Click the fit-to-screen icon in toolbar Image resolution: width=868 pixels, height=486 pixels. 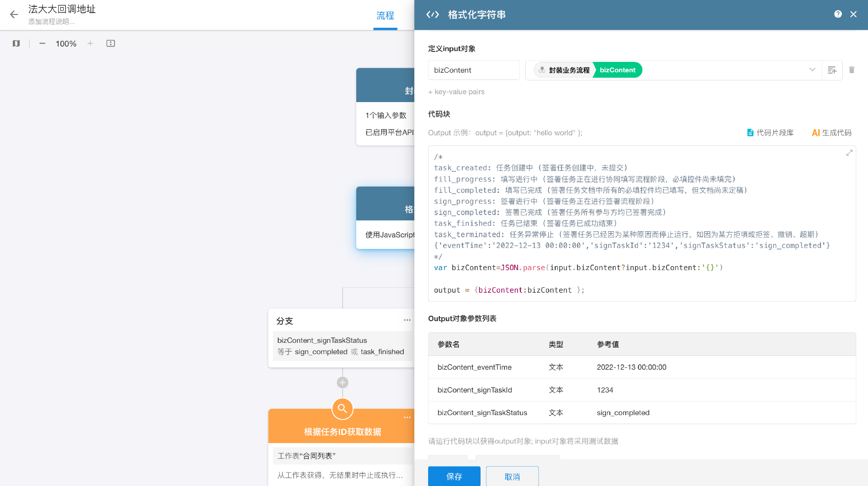click(111, 43)
